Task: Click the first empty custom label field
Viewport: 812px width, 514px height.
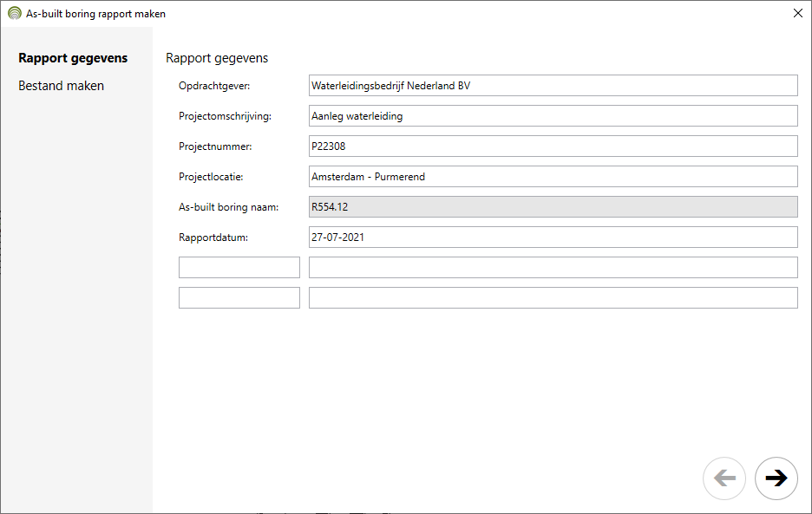Action: [239, 267]
